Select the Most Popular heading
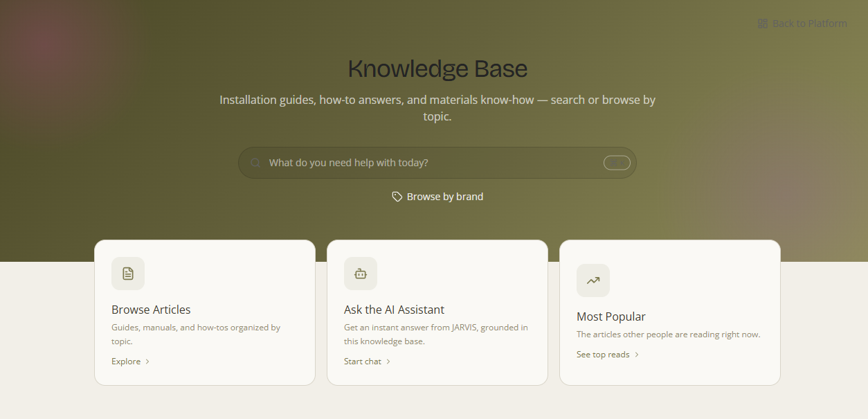The image size is (868, 419). coord(611,317)
